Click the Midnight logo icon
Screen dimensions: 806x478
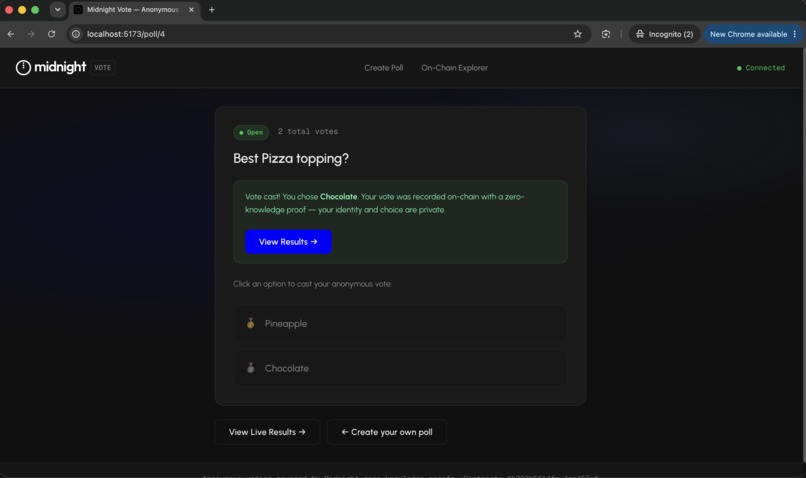pos(23,67)
